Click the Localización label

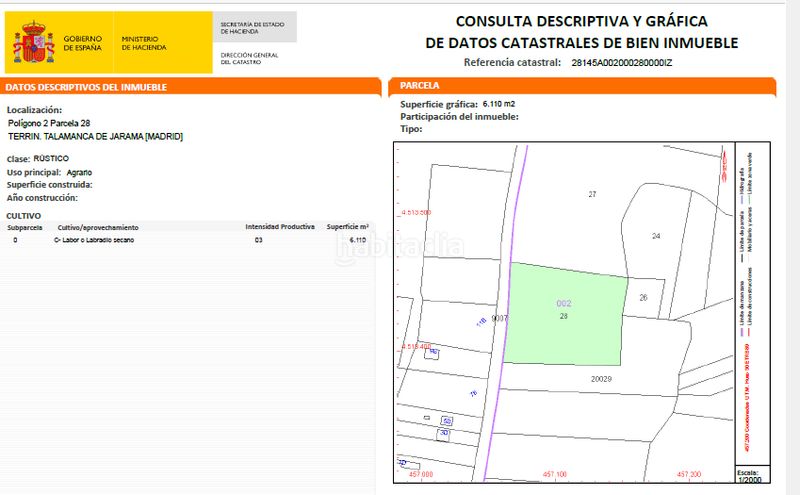34,110
